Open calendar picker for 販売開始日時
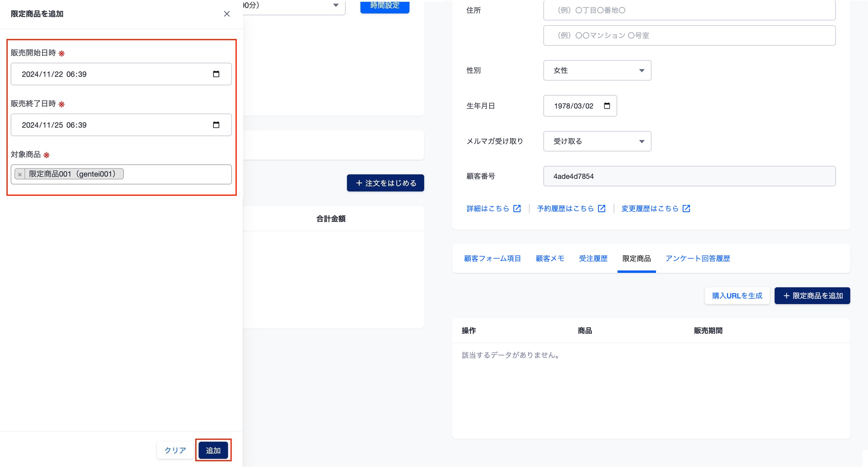The height and width of the screenshot is (468, 868). tap(216, 74)
